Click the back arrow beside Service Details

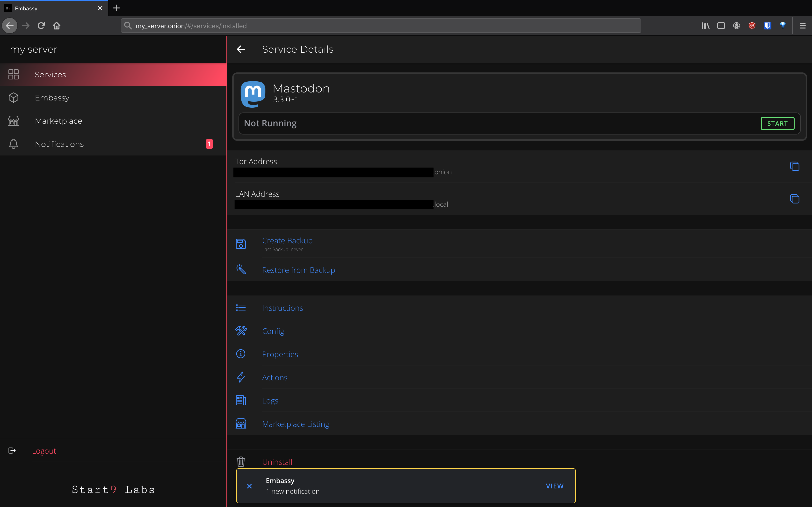tap(241, 49)
